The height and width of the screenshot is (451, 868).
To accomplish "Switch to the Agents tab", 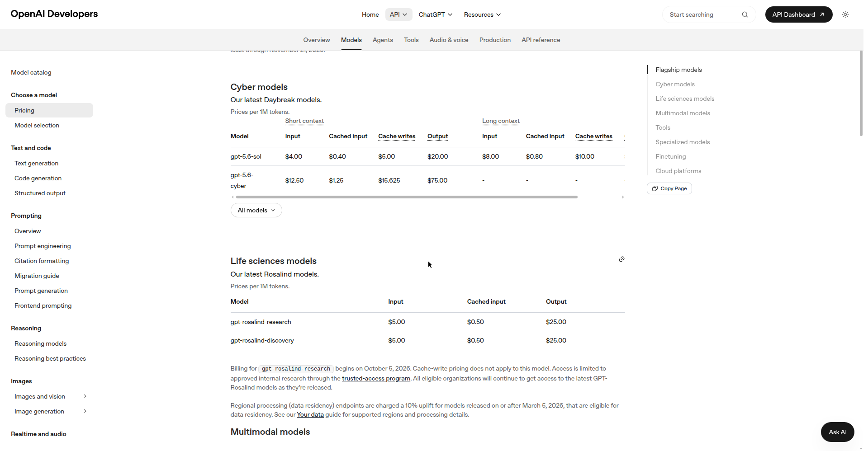I will click(x=383, y=40).
